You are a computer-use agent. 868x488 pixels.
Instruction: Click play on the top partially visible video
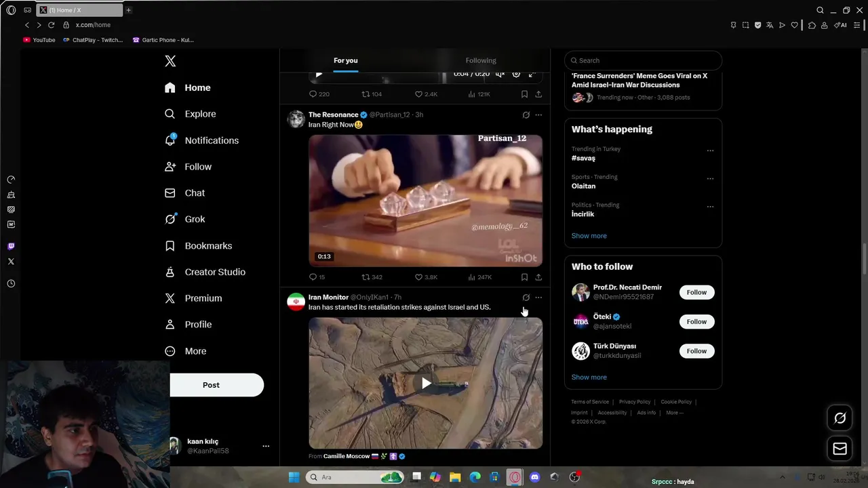tap(319, 75)
